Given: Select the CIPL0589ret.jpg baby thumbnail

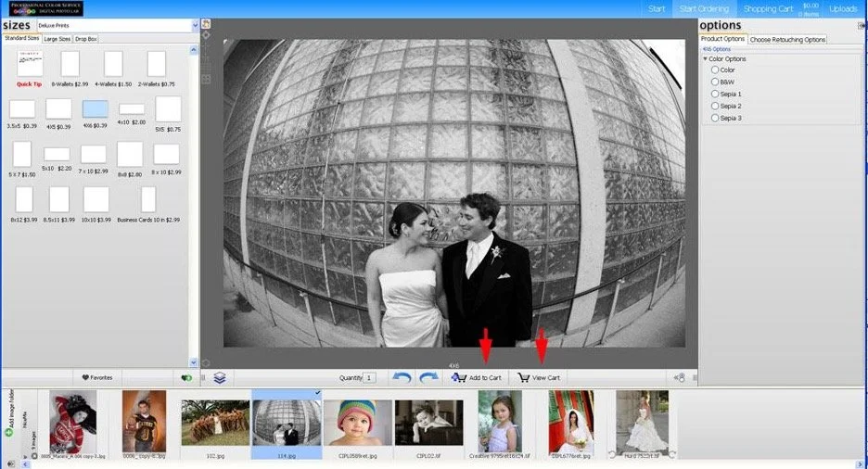Looking at the screenshot, I should (x=358, y=423).
